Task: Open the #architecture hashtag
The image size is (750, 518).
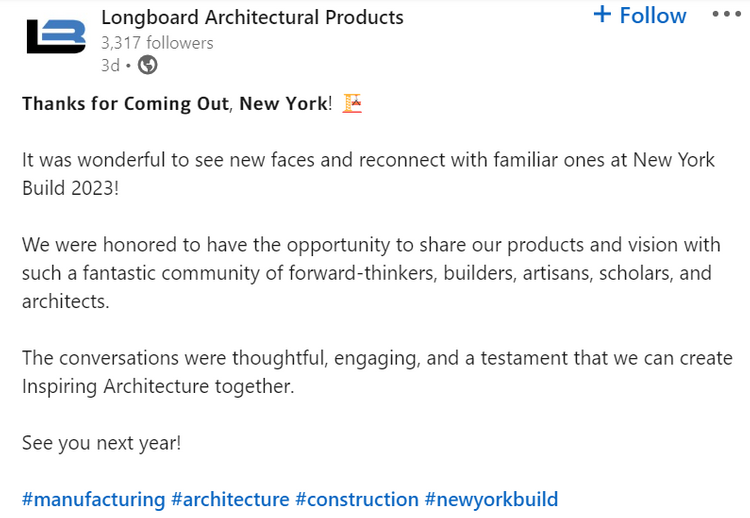Action: pos(230,499)
